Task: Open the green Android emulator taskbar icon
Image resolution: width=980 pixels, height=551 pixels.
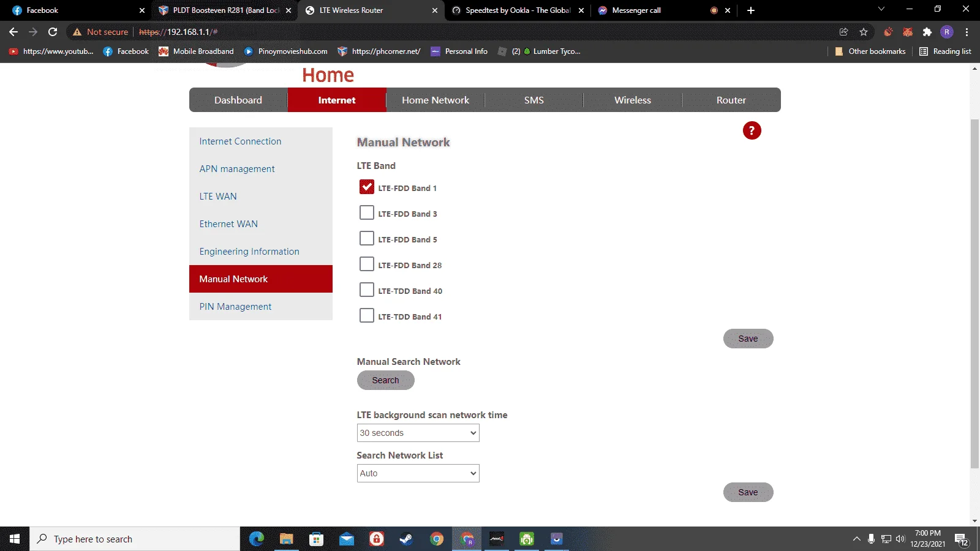Action: (x=527, y=539)
